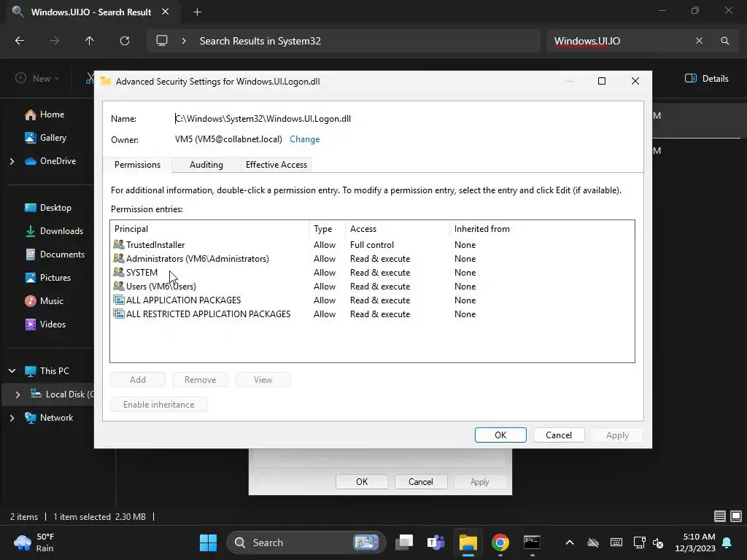This screenshot has width=747, height=560.
Task: Click Apply in Advanced Security Settings
Action: [x=617, y=435]
